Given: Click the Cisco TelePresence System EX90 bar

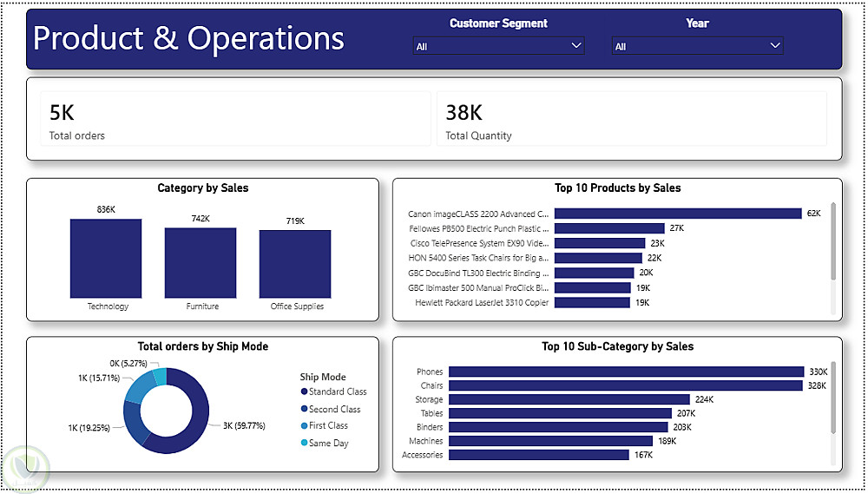Looking at the screenshot, I should (600, 243).
